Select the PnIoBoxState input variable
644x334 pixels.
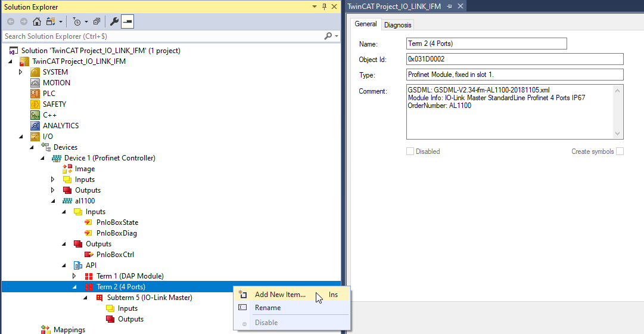[117, 222]
